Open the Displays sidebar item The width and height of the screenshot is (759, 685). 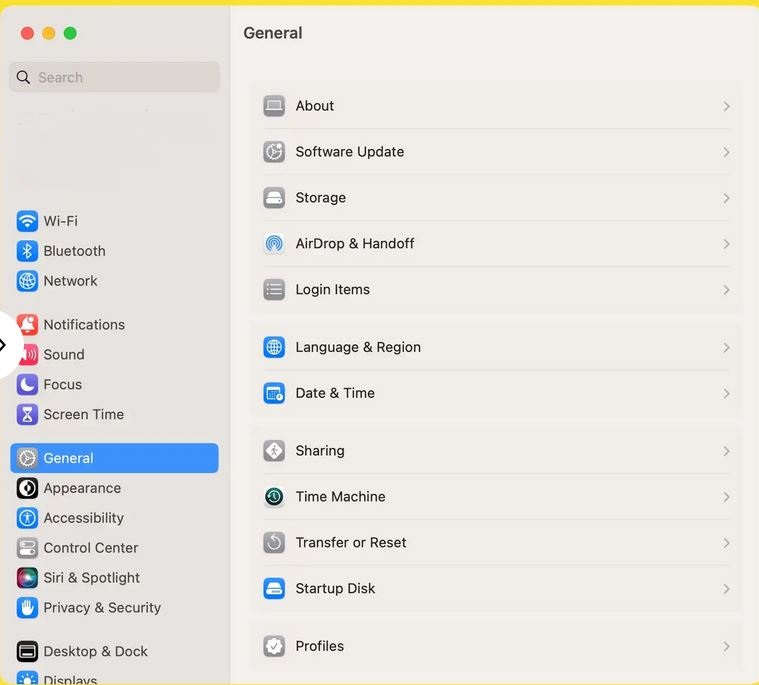point(57,679)
